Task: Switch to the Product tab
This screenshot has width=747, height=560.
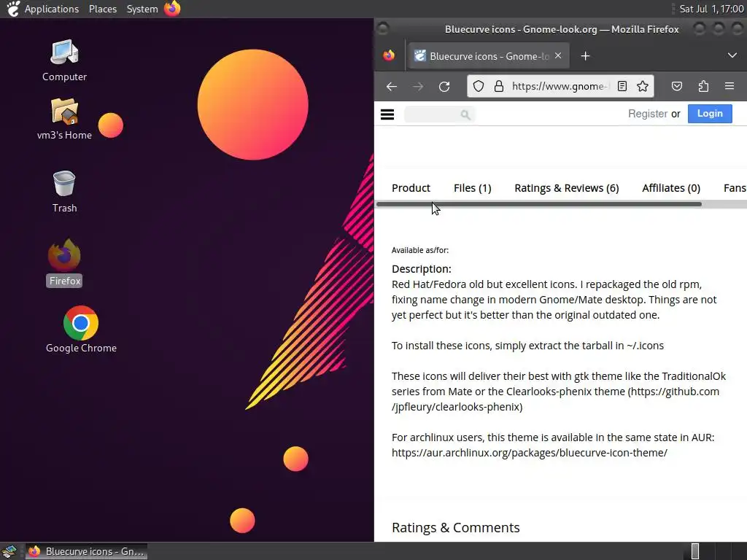Action: (411, 188)
